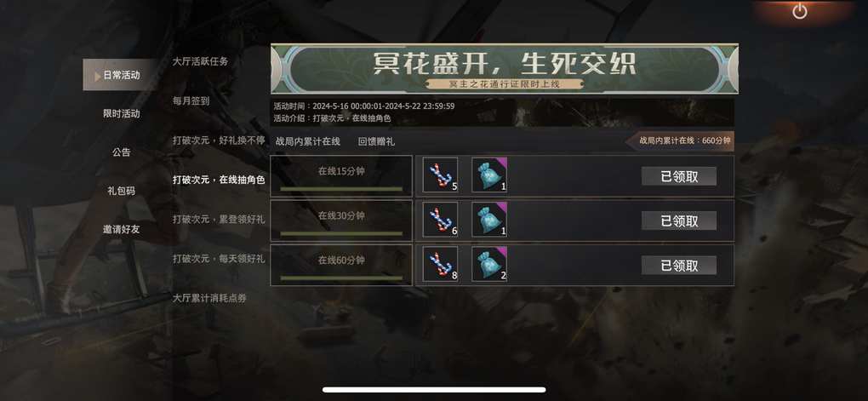This screenshot has height=401, width=868.
Task: Select teal gift bag in 15-minute row
Action: click(489, 175)
